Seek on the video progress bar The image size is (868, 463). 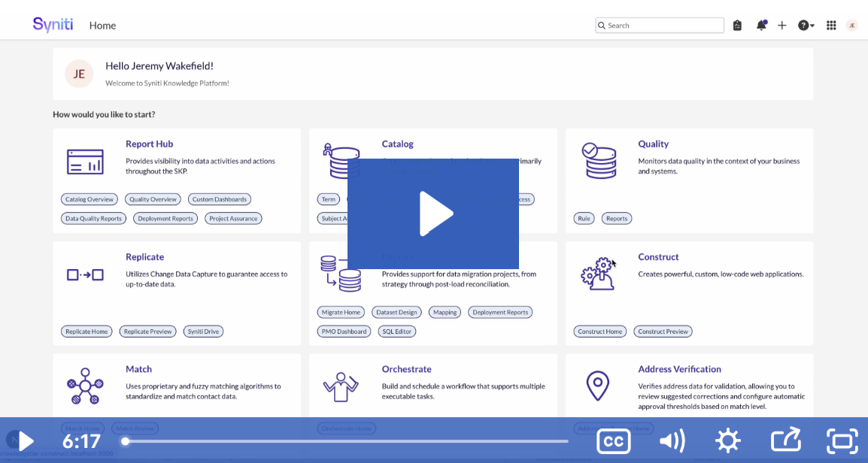(347, 441)
